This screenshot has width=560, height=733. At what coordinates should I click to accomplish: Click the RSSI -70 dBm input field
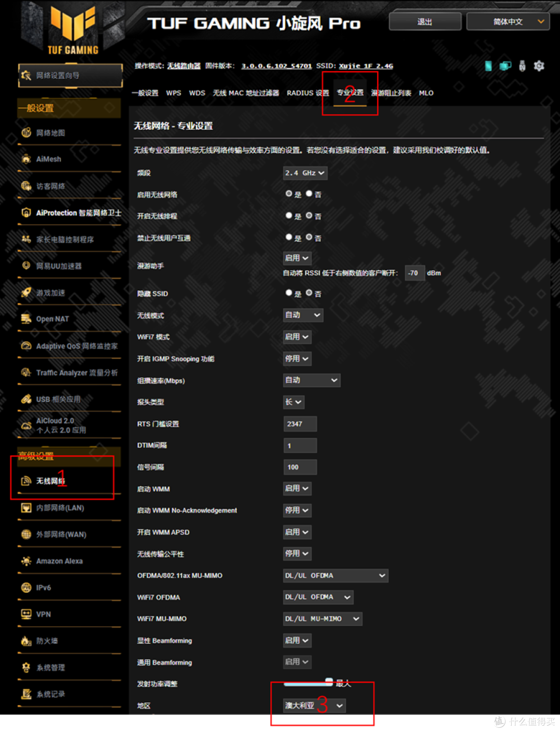coord(414,273)
